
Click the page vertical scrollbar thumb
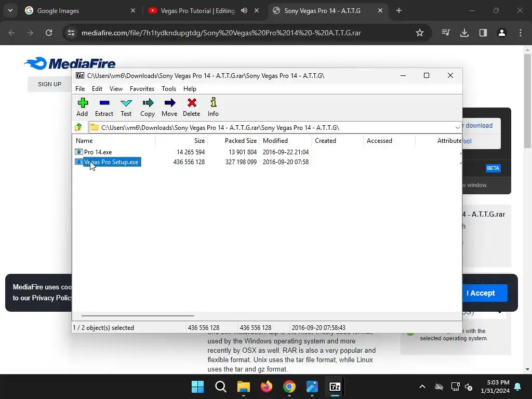click(x=527, y=101)
